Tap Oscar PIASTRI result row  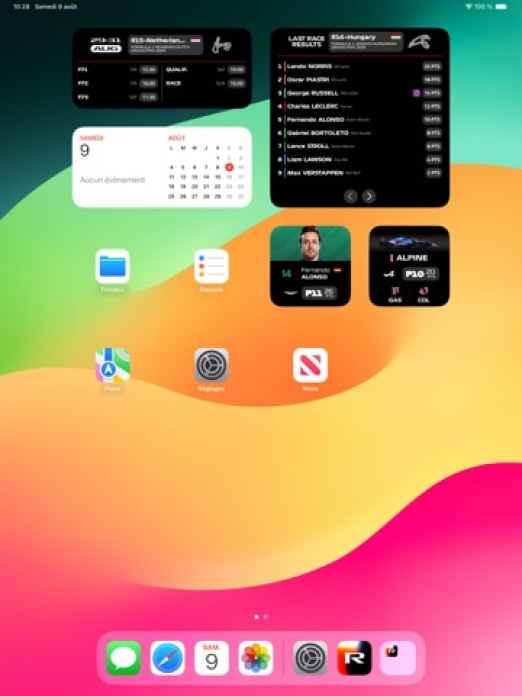(x=360, y=79)
